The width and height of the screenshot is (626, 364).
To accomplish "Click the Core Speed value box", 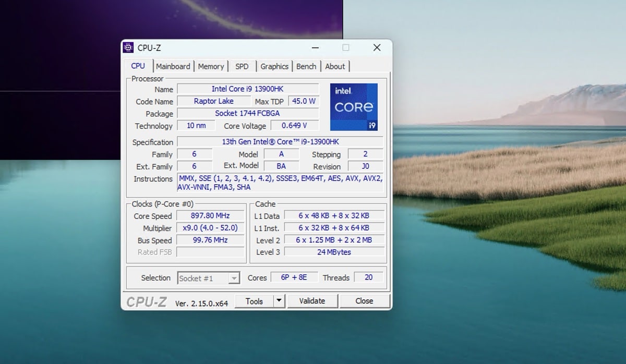I will click(210, 216).
